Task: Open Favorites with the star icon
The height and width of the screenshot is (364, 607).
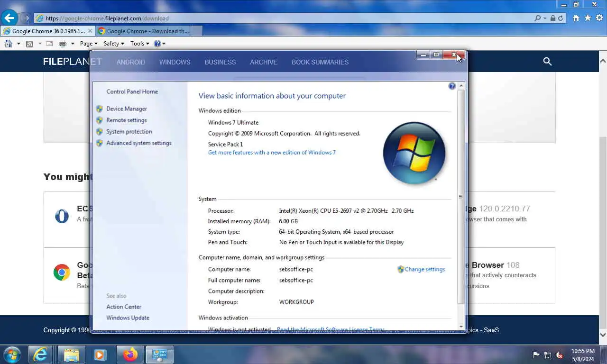Action: click(x=588, y=18)
